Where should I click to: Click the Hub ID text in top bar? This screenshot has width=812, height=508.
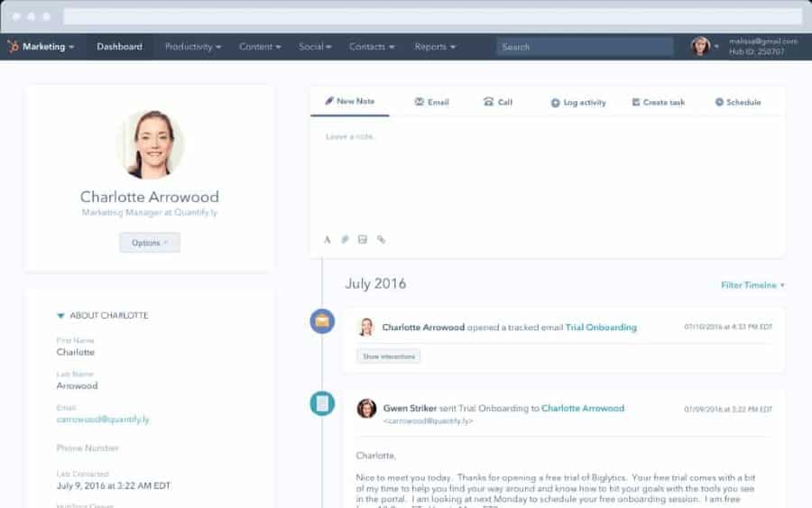(757, 51)
